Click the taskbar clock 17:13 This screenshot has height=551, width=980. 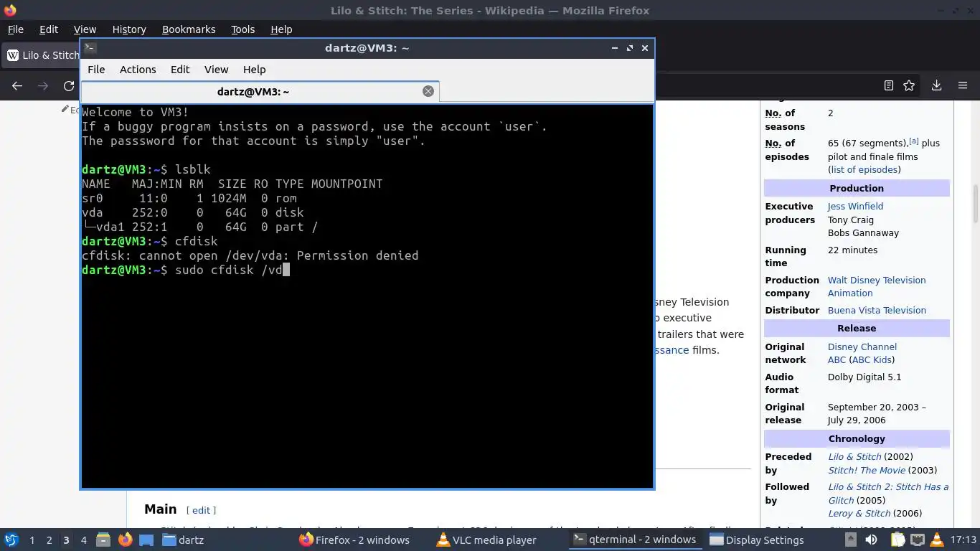963,540
